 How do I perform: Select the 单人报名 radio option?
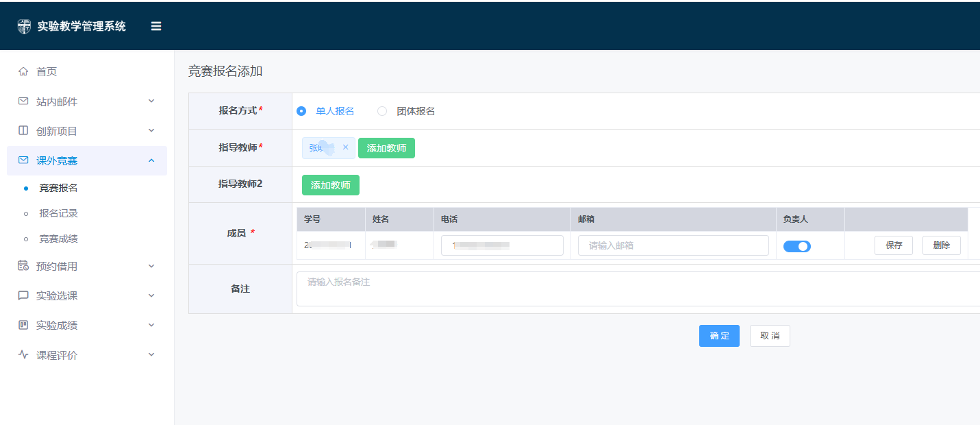[x=301, y=110]
